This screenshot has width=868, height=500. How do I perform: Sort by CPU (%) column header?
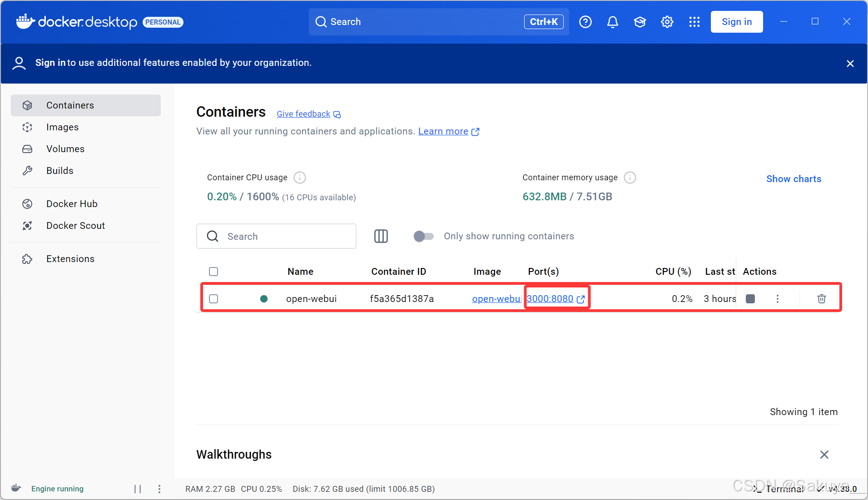[x=673, y=272]
